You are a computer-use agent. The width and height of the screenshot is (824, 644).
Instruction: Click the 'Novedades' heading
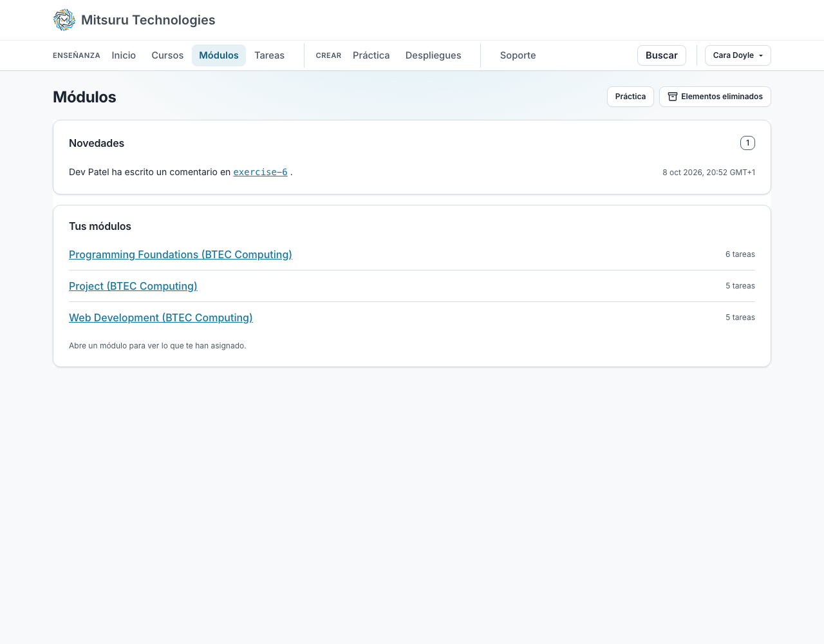[x=97, y=143]
